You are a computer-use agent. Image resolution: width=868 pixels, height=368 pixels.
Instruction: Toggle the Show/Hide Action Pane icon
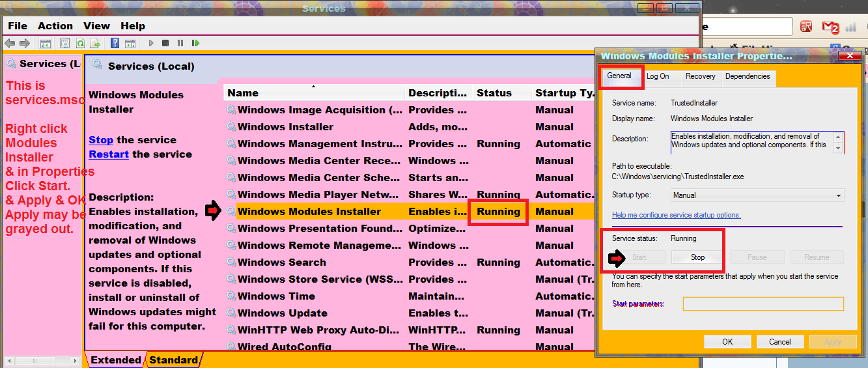[x=130, y=44]
